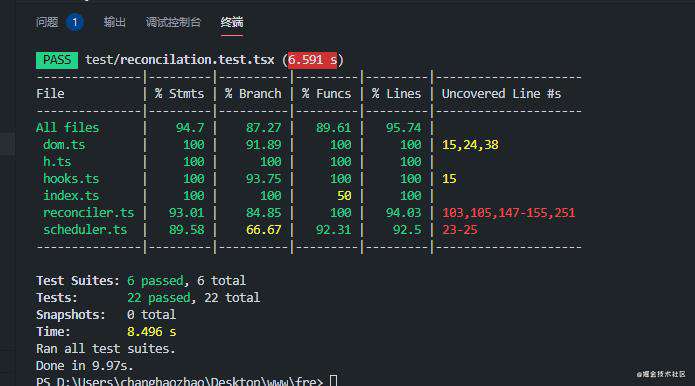Click the File column header
The height and width of the screenshot is (386, 695).
(x=50, y=94)
